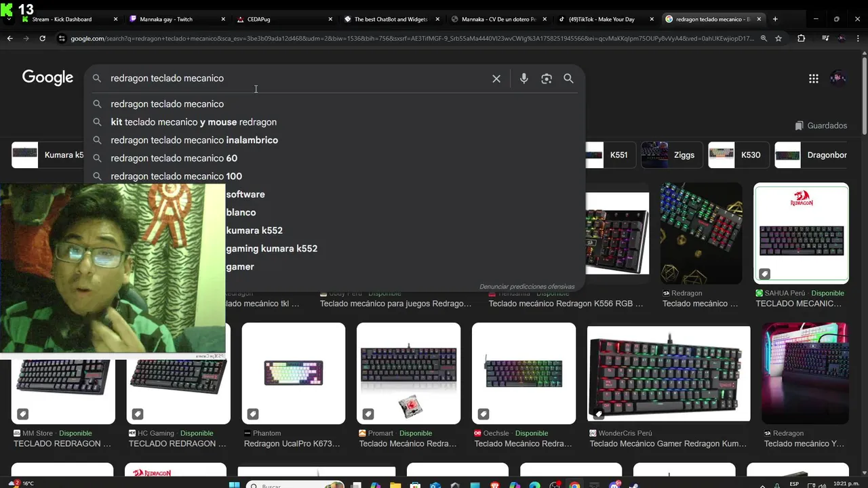Click 'Denunciar predicciones ofensivas' link
Image resolution: width=868 pixels, height=488 pixels.
(527, 287)
